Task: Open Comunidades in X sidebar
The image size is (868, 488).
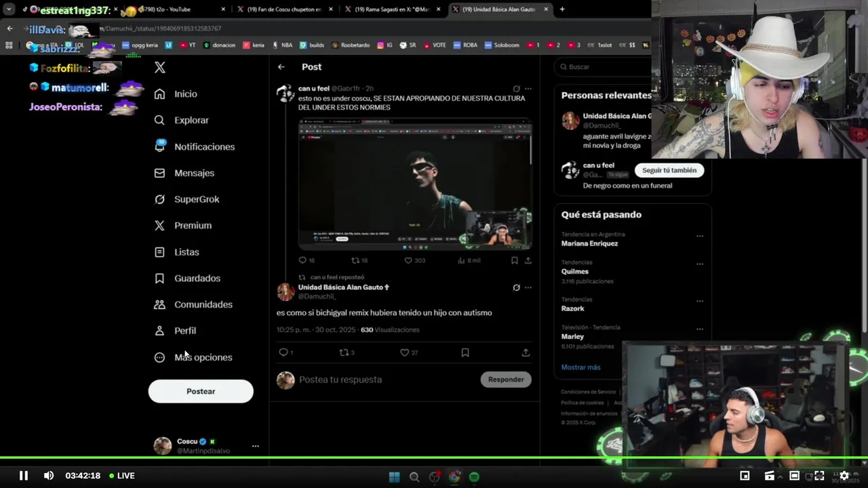Action: click(193, 304)
